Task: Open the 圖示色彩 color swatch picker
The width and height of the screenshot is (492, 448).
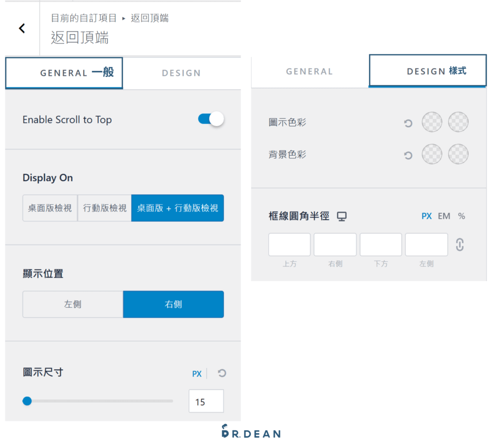Action: [432, 122]
